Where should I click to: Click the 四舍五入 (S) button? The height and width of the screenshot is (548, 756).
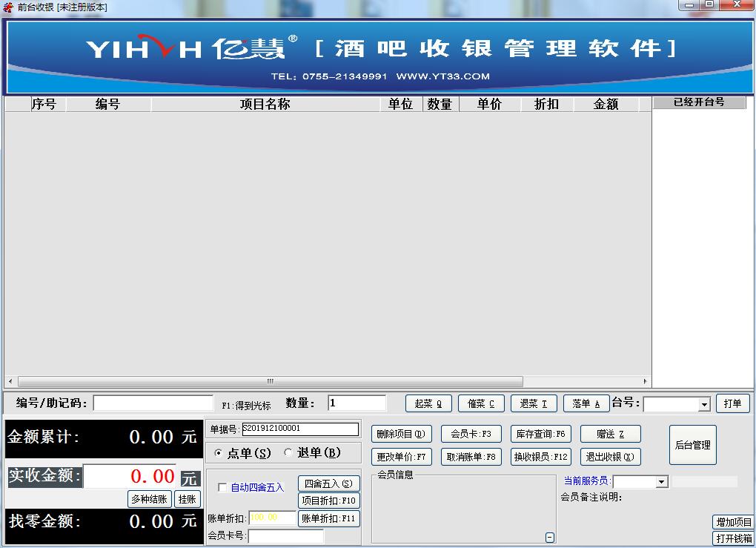click(x=329, y=483)
